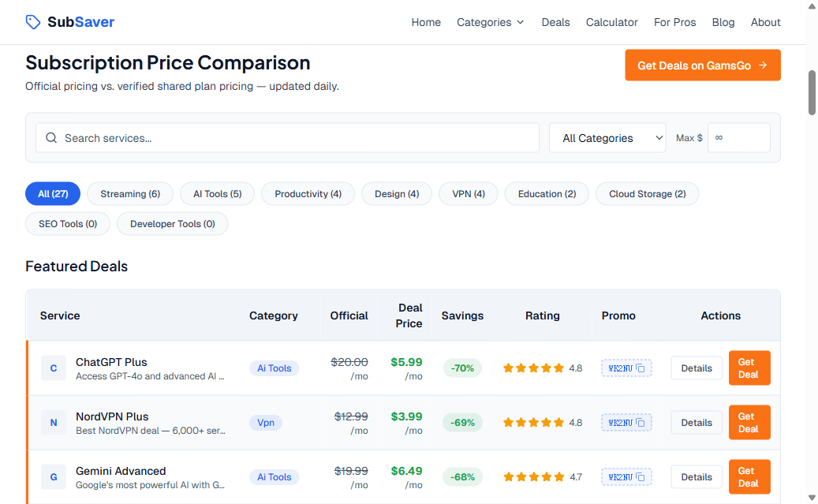The width and height of the screenshot is (818, 504).
Task: Click the Gemini Advanced 'G' service icon
Action: click(x=54, y=477)
